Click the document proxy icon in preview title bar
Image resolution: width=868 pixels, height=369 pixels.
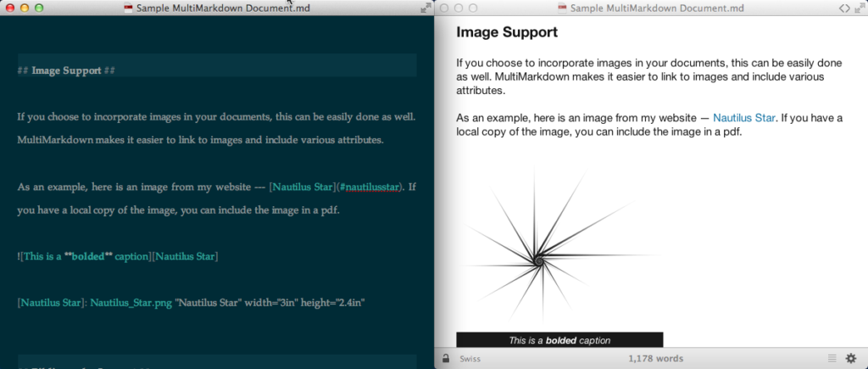pyautogui.click(x=563, y=8)
